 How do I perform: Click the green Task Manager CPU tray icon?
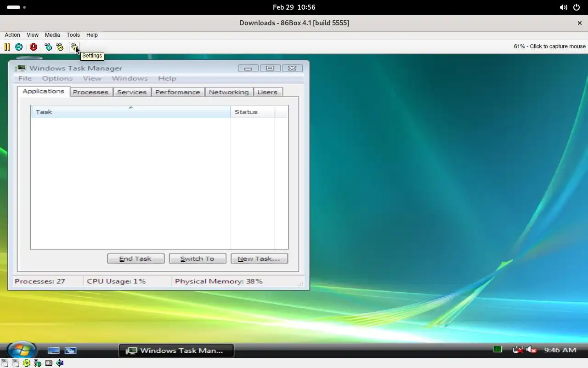[x=498, y=350]
